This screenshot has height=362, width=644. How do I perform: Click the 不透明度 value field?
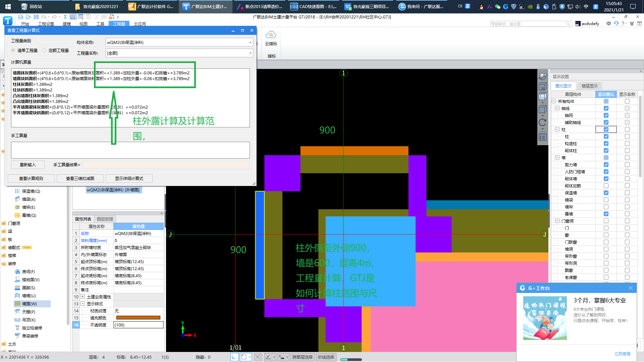pos(139,325)
